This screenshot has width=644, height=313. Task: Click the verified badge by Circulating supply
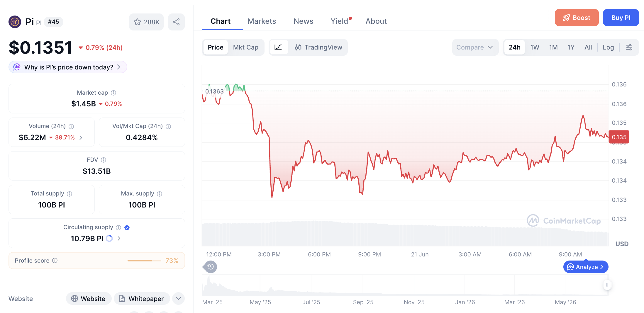pos(127,227)
